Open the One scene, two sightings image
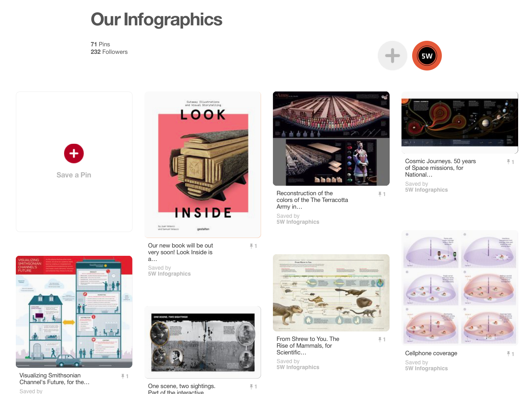The width and height of the screenshot is (532, 394). (203, 342)
